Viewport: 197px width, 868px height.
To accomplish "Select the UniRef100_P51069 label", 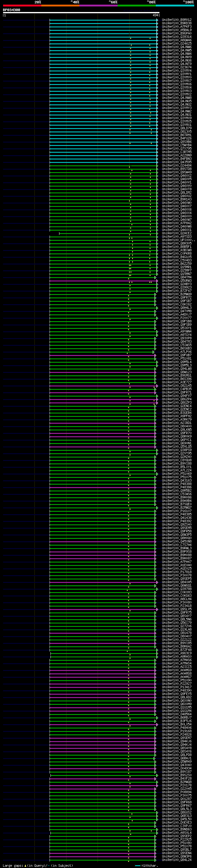I will pyautogui.click(x=177, y=474).
